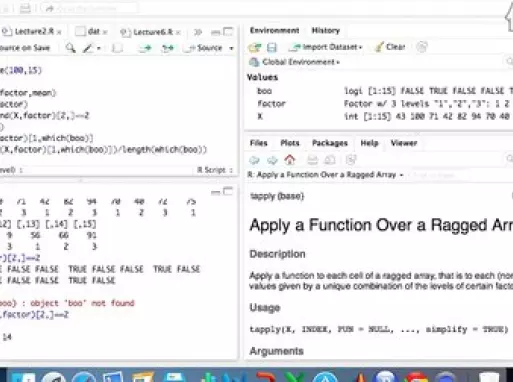The image size is (513, 382).
Task: Save workspace with the floppy disk icon
Action: [x=272, y=47]
